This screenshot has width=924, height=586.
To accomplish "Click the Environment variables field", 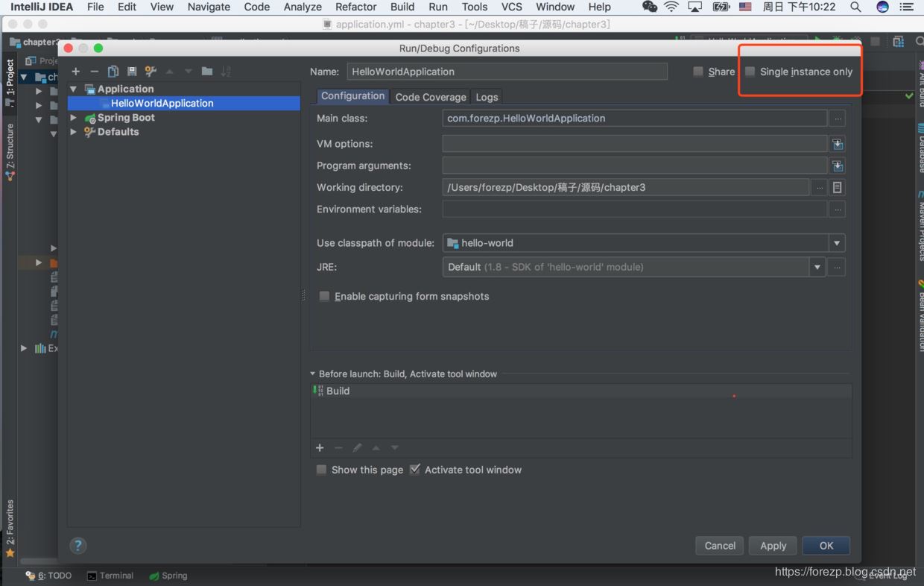I will pyautogui.click(x=634, y=209).
